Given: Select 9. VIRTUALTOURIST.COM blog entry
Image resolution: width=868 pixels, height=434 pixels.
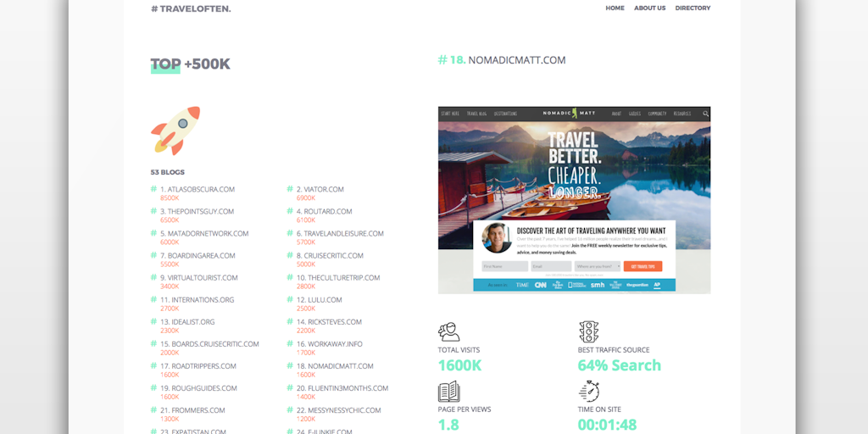Looking at the screenshot, I should [x=198, y=278].
